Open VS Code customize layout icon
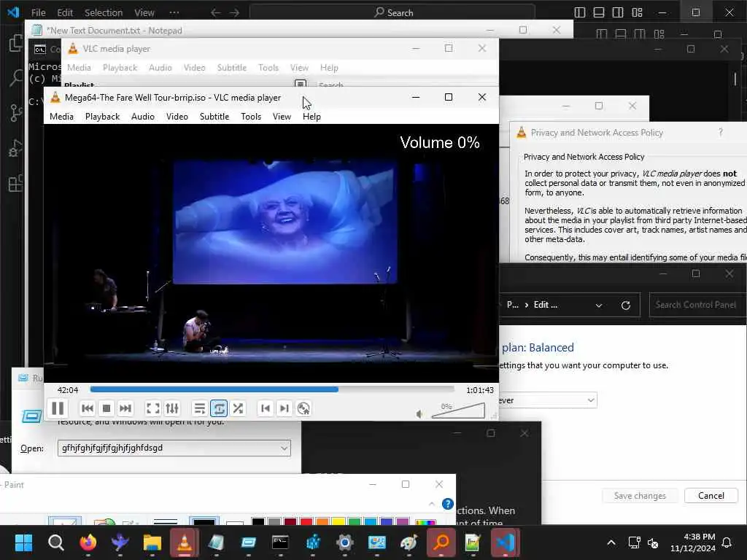The image size is (747, 560). 637,12
